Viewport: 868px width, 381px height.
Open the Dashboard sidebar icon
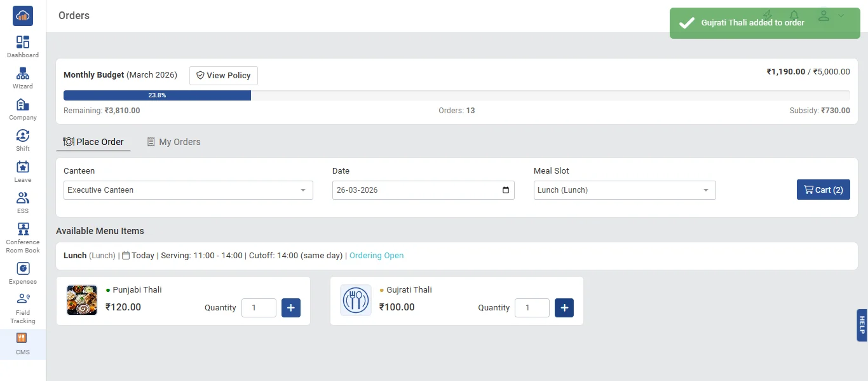[x=23, y=42]
